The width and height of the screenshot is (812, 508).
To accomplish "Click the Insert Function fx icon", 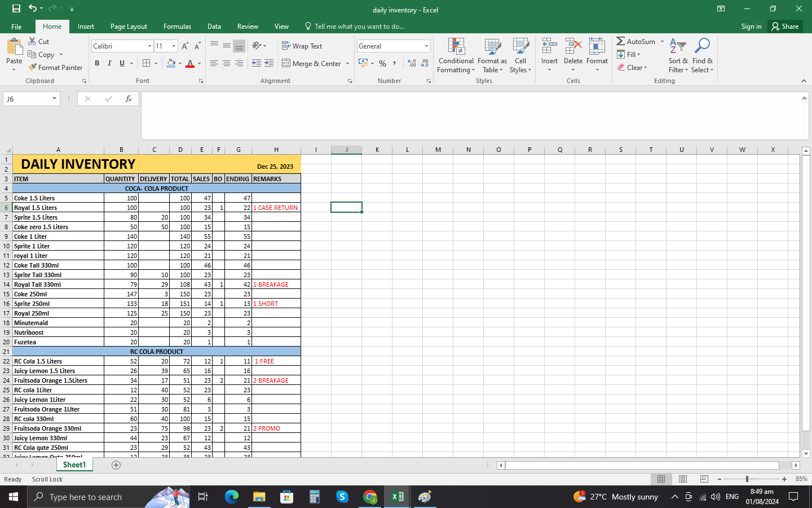I will coord(129,99).
